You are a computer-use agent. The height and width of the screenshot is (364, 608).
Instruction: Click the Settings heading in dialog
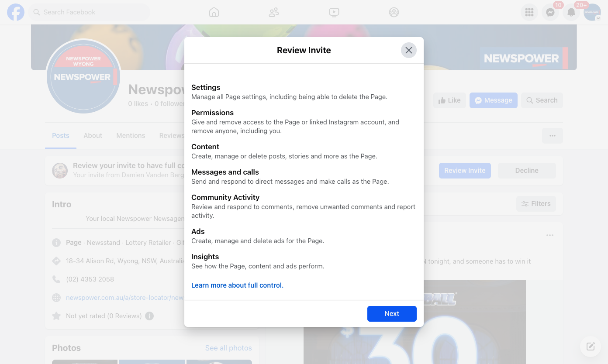tap(206, 87)
